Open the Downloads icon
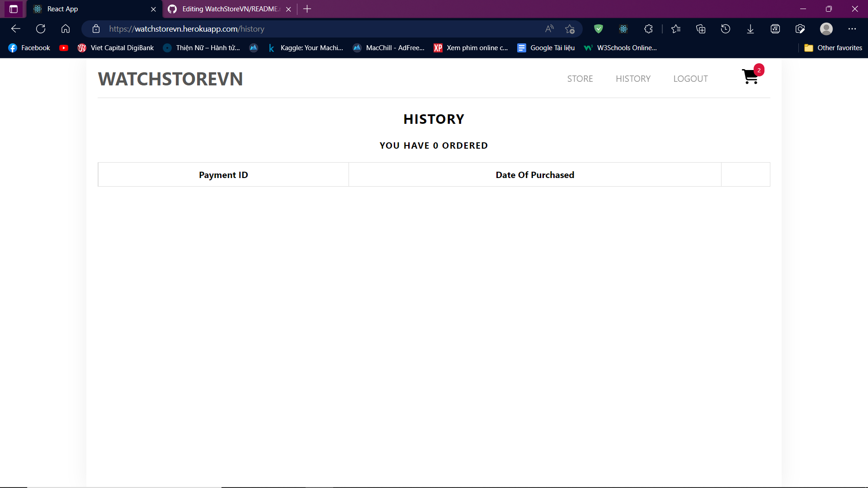Screen dimensions: 868x488 tap(750, 28)
